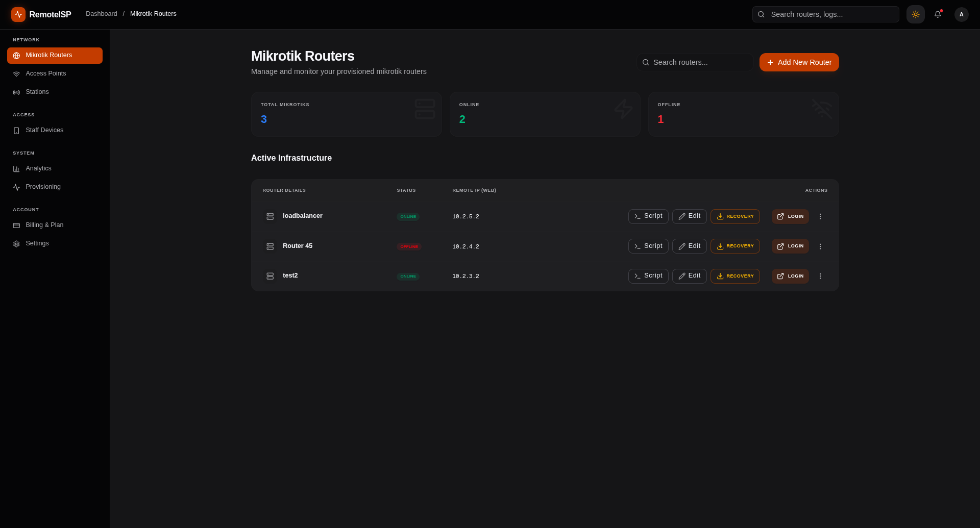The width and height of the screenshot is (980, 528).
Task: Download Recovery for loadbalancer
Action: (x=735, y=216)
